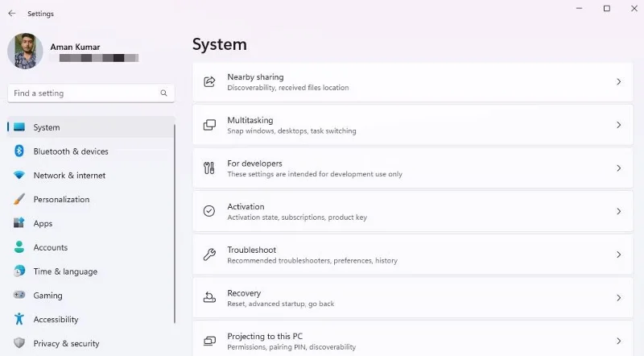Expand Activation chevron
Viewport: 644px width, 356px height.
618,211
